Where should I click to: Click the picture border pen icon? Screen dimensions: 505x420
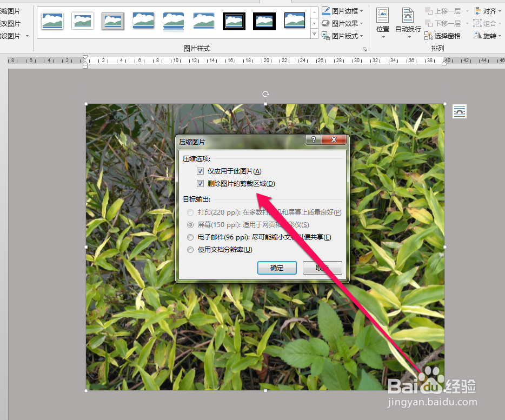(326, 11)
